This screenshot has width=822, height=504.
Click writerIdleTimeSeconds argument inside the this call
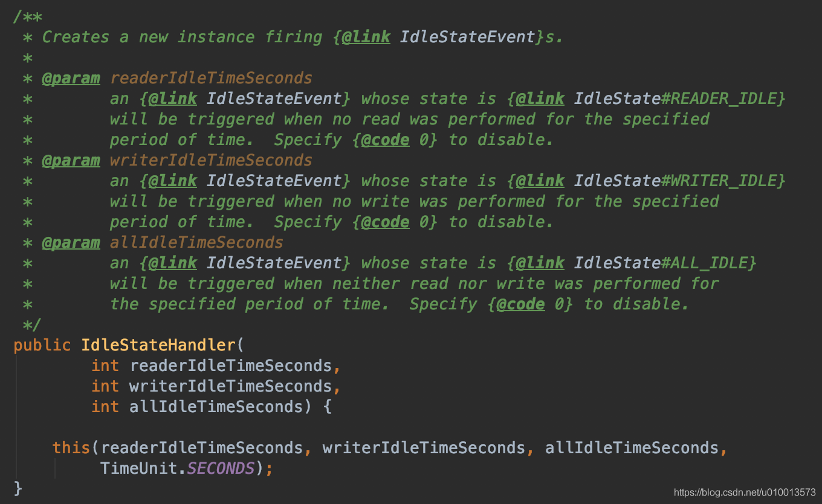pos(424,448)
